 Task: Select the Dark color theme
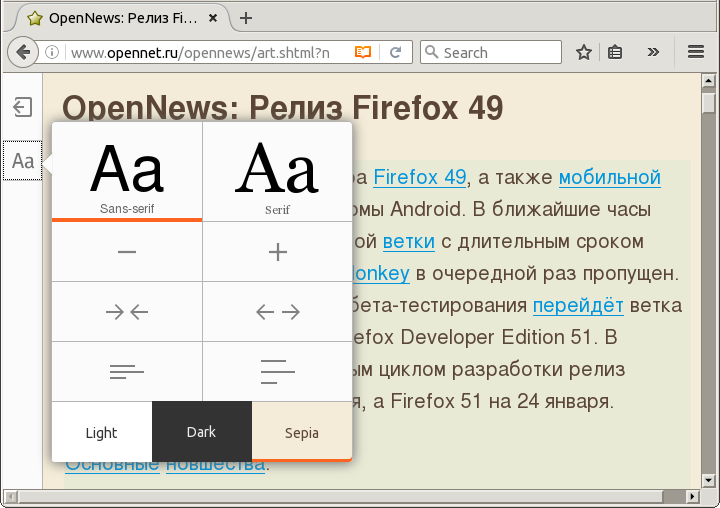[202, 432]
